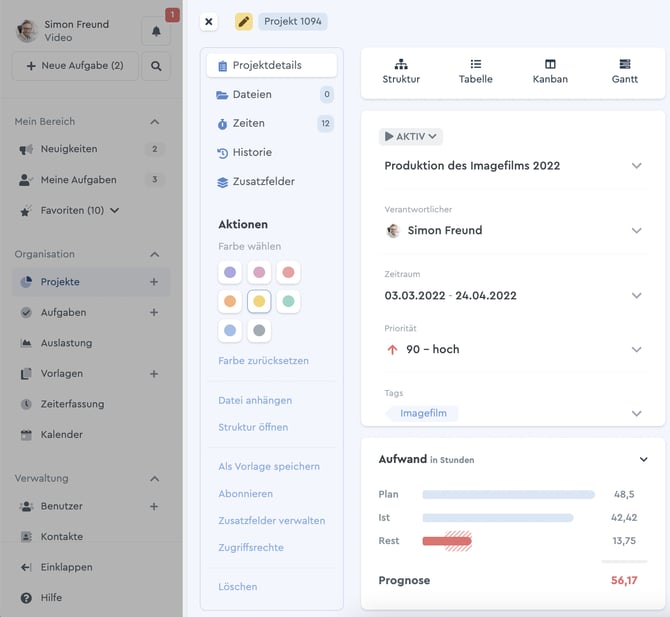Screen dimensions: 670x617
Task: Click the Projekt 1094 label
Action: [x=293, y=21]
